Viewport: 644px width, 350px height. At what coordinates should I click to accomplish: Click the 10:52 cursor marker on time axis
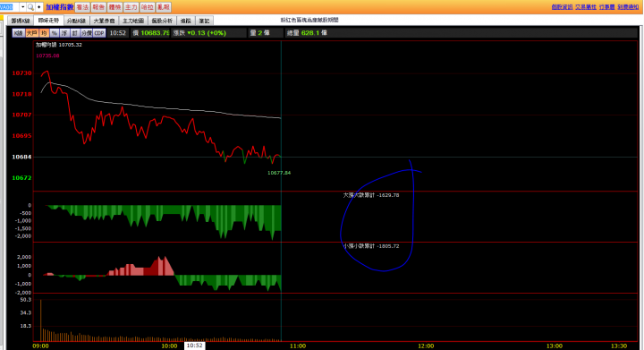[x=195, y=346]
